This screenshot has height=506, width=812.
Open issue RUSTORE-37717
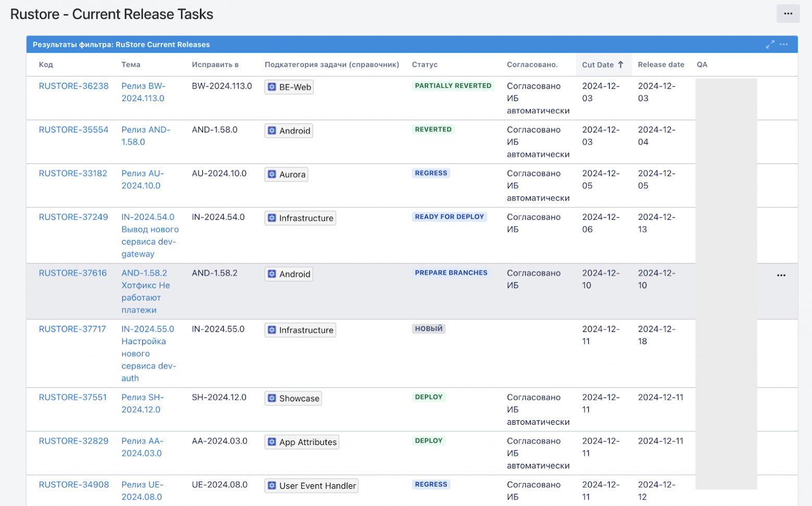pos(72,329)
